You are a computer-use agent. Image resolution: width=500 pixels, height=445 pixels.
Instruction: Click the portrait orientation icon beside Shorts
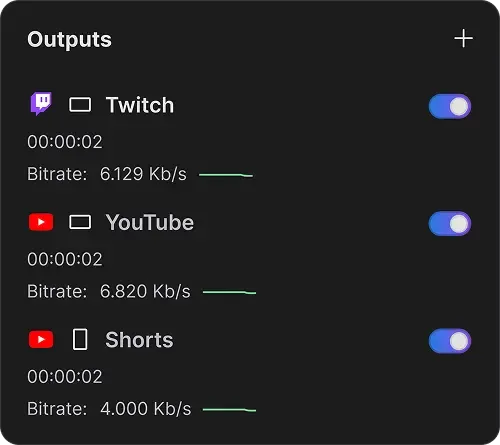point(80,339)
